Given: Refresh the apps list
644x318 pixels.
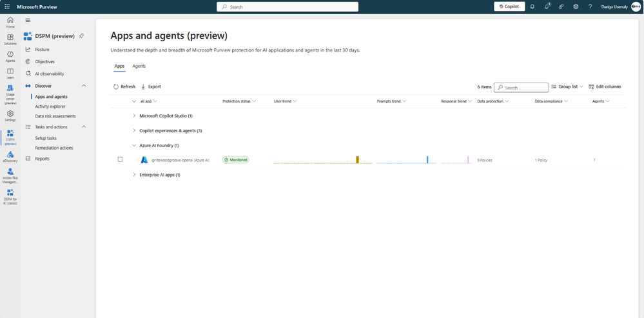Looking at the screenshot, I should (124, 86).
